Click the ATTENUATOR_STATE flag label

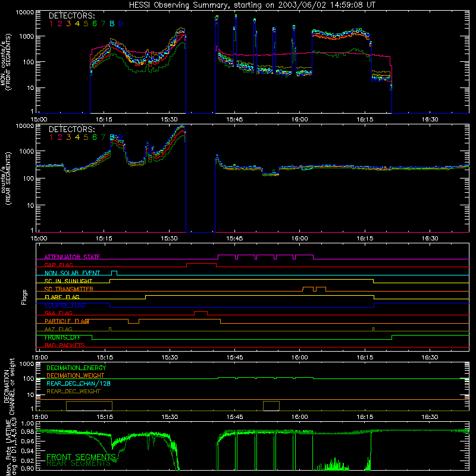[x=72, y=257]
